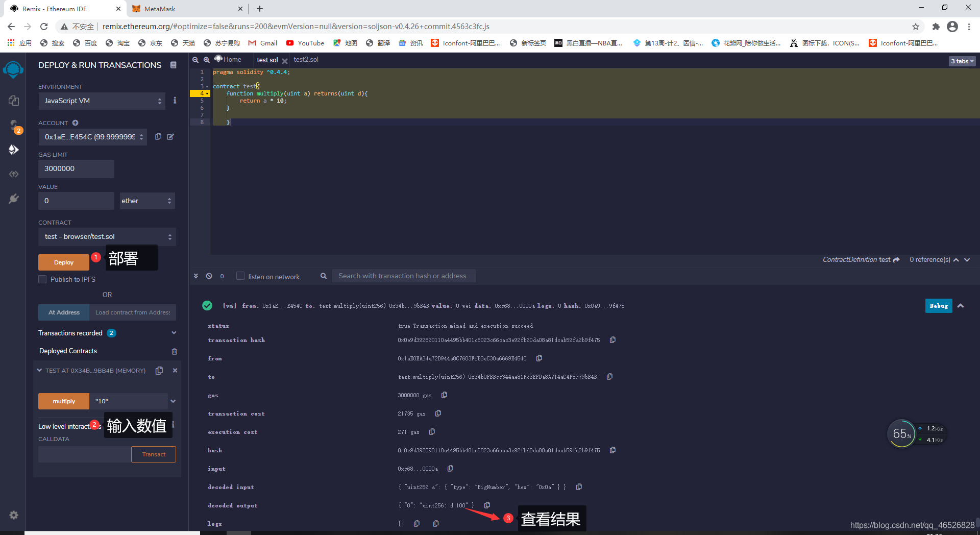Enable Publish to IPFS checkbox
Image resolution: width=980 pixels, height=535 pixels.
42,279
